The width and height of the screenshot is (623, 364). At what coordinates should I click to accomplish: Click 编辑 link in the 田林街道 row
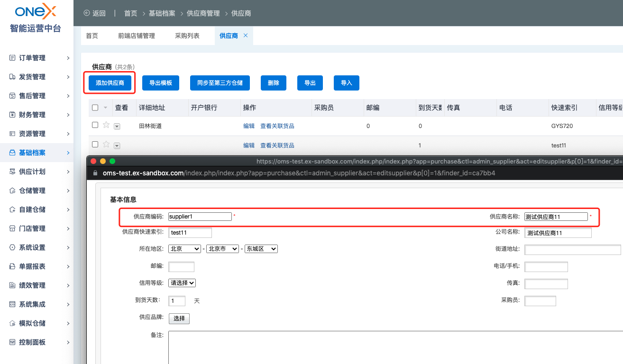tap(249, 126)
